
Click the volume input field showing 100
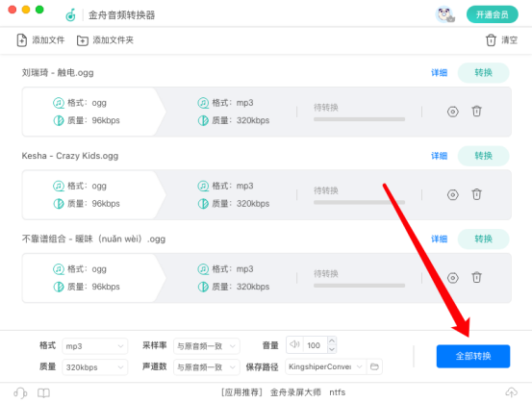point(315,345)
